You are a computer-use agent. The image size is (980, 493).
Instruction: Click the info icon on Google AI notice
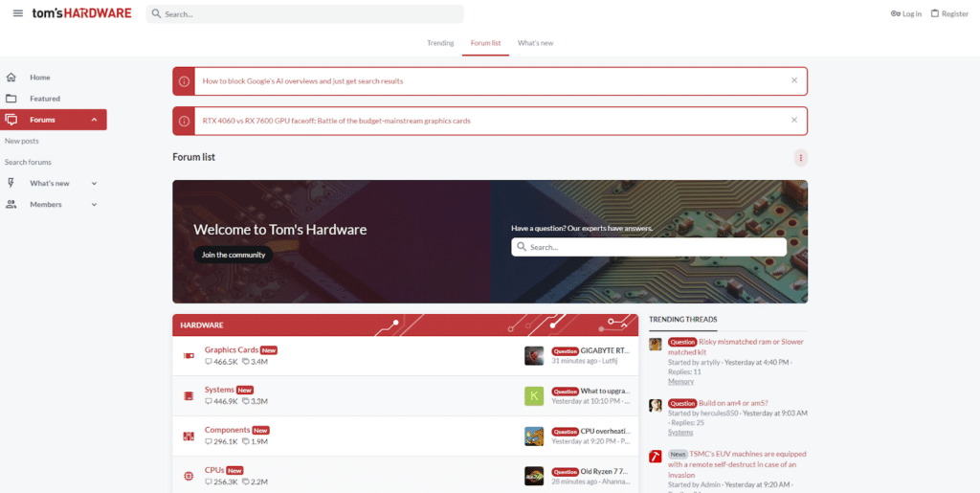[x=184, y=81]
